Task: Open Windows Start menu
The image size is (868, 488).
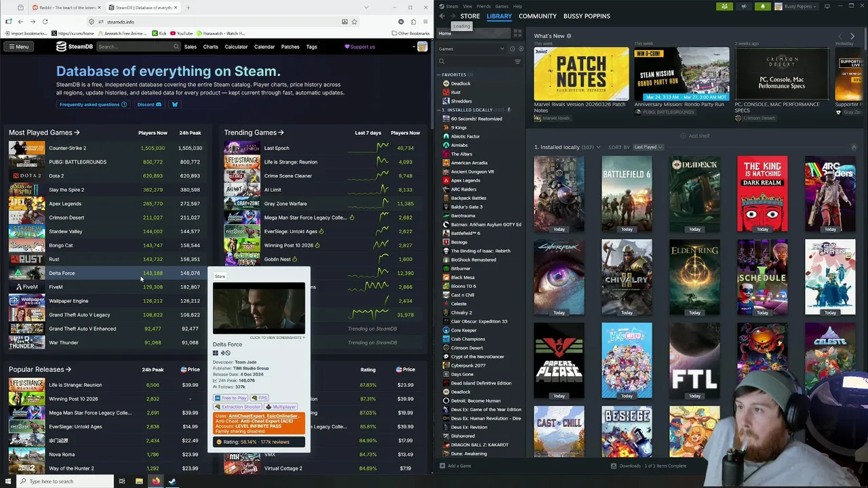Action: [8, 481]
